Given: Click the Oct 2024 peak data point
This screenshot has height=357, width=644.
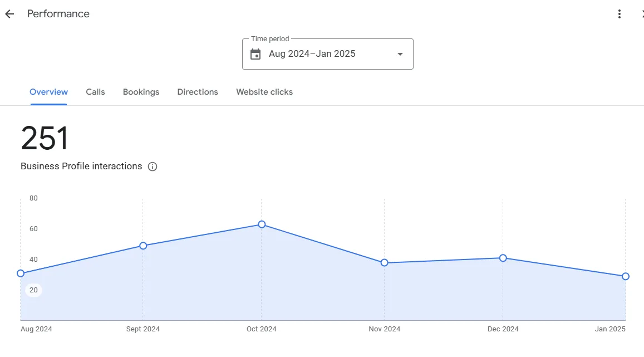Looking at the screenshot, I should tap(262, 224).
